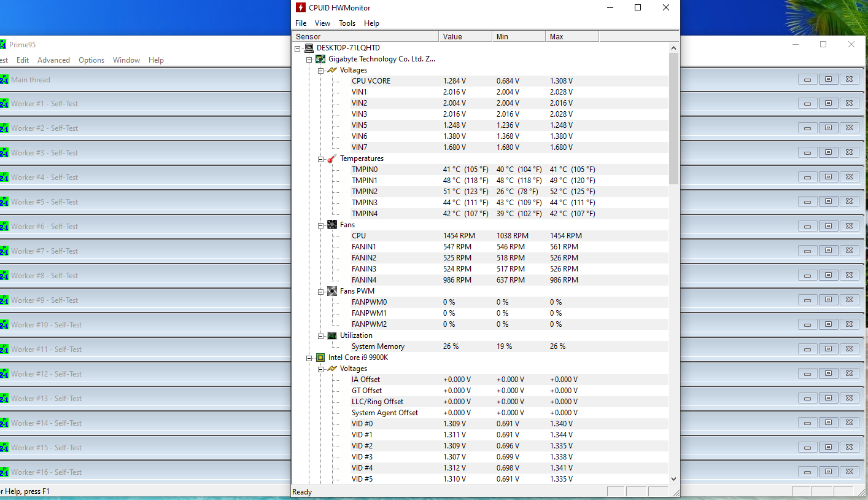Click the Intel Core i9 Voltages icon

click(331, 369)
